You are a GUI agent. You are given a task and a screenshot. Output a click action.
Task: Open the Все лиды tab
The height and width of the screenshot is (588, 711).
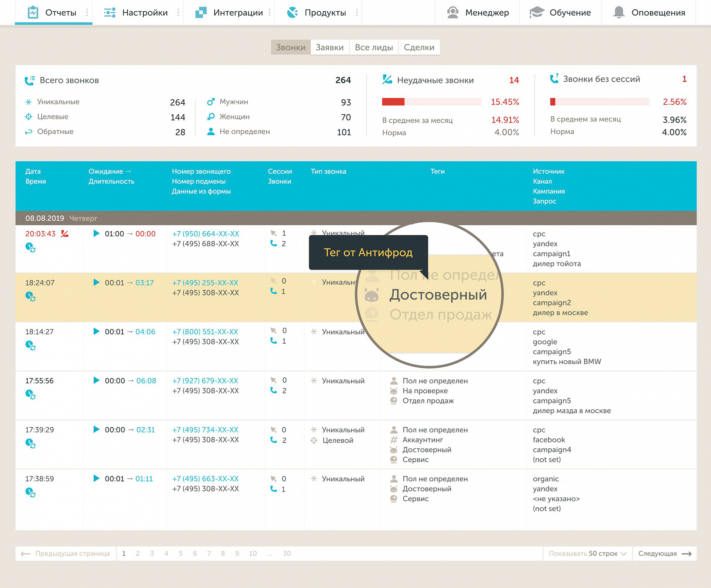click(x=374, y=47)
